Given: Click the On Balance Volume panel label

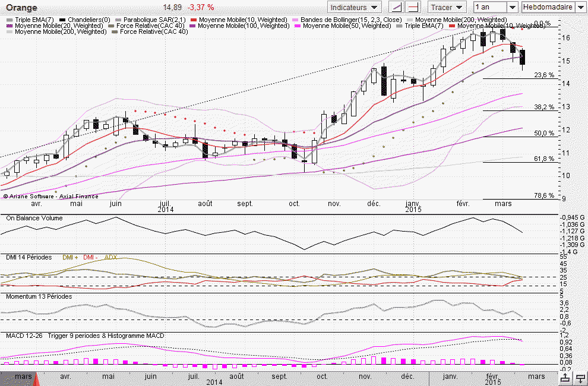Looking at the screenshot, I should (34, 219).
